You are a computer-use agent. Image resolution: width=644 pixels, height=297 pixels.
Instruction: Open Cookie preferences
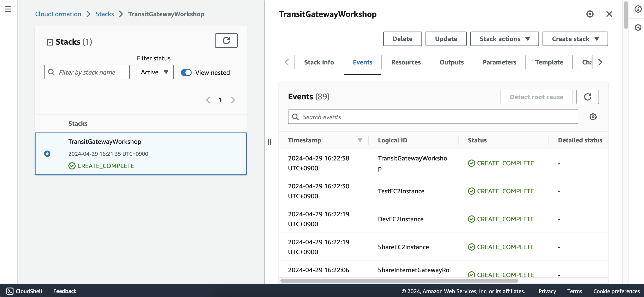pyautogui.click(x=617, y=291)
